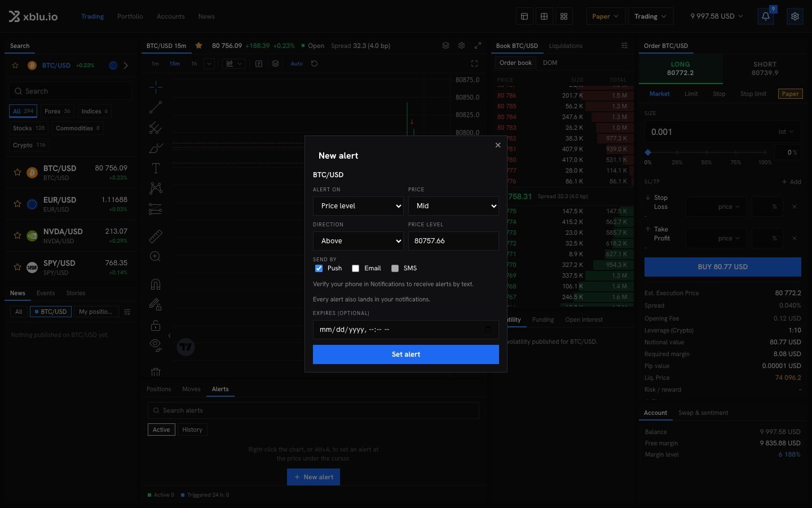This screenshot has height=508, width=812.
Task: Filter watchlist by Crypto
Action: [29, 145]
